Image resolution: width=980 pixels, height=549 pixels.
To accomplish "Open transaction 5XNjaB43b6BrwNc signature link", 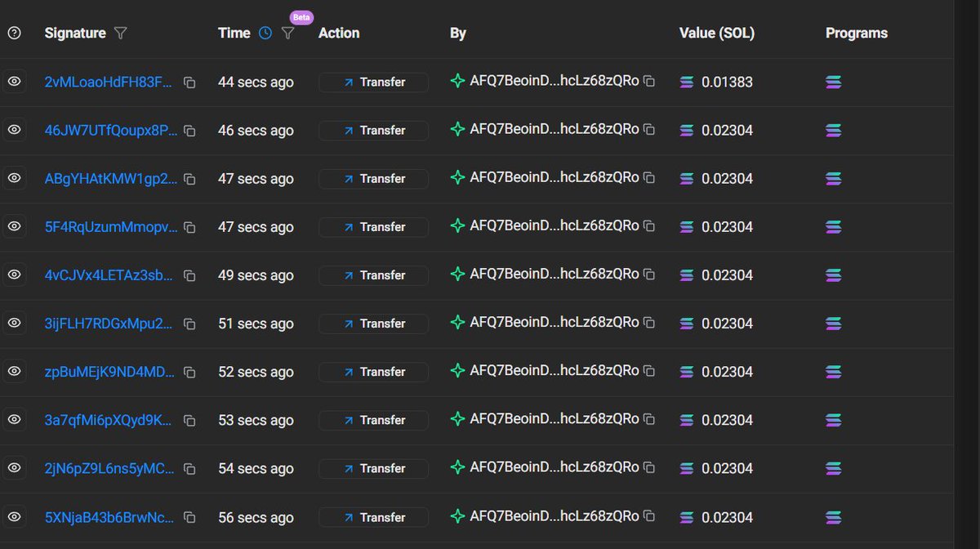I will click(x=109, y=517).
